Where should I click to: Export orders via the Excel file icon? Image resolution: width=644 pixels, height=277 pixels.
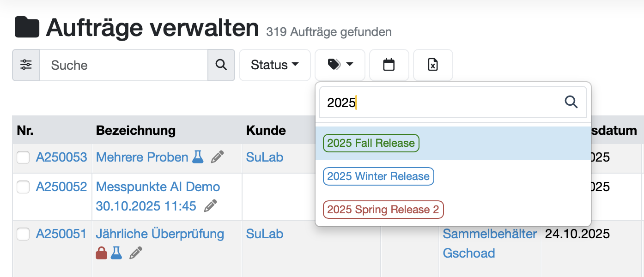coord(432,65)
